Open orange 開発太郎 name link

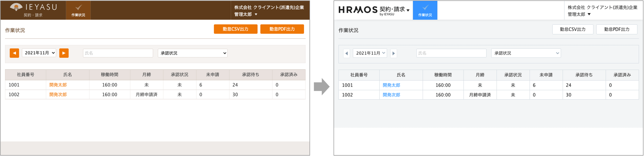tap(58, 85)
